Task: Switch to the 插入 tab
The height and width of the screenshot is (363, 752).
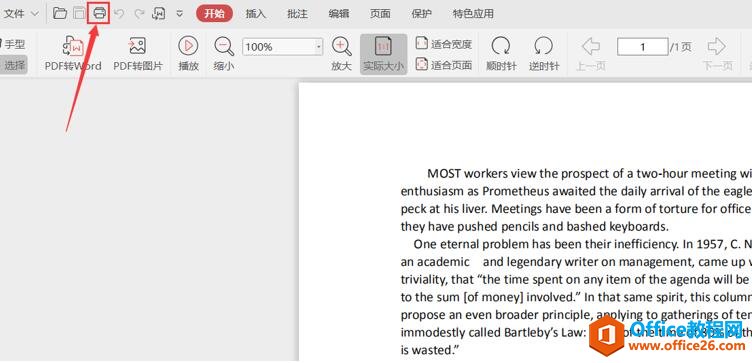Action: coord(256,13)
